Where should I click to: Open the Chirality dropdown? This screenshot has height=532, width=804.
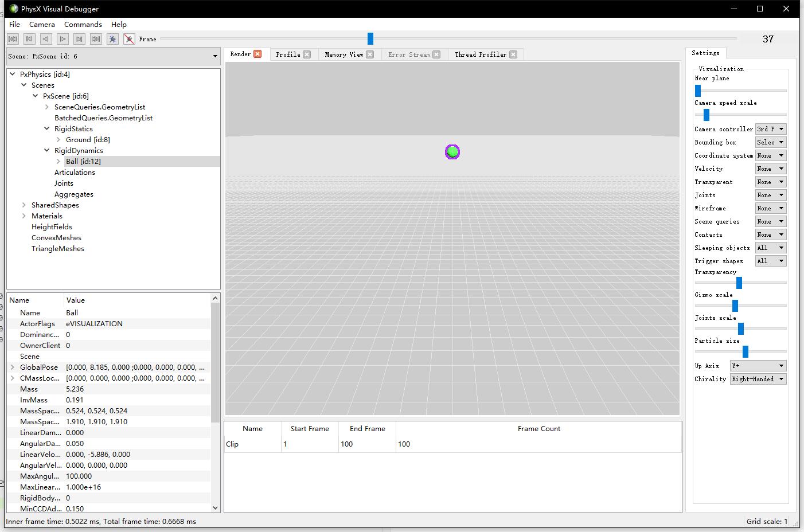[x=758, y=379]
